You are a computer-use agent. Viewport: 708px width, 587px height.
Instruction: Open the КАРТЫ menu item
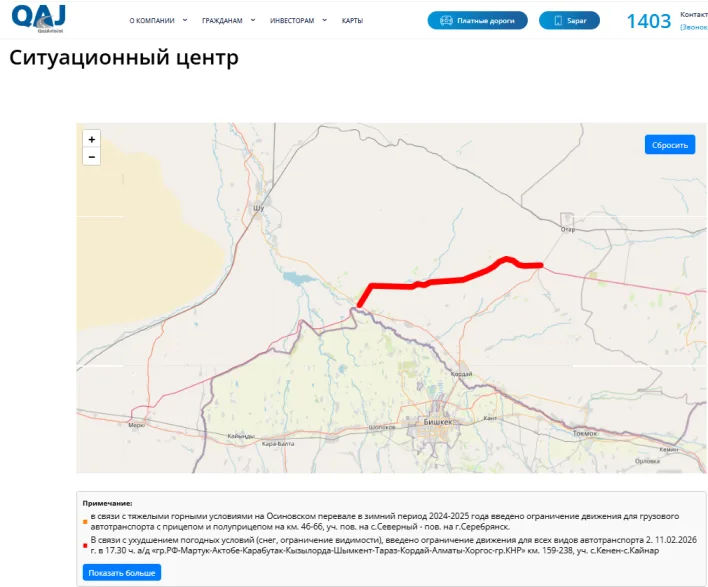(x=352, y=20)
